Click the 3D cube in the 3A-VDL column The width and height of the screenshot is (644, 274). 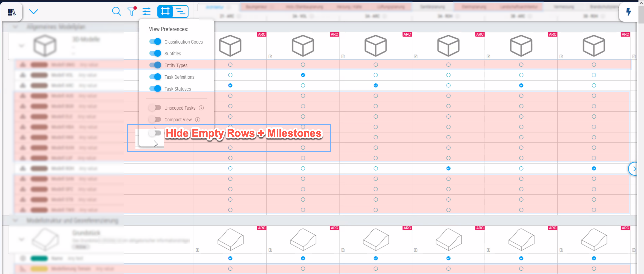click(303, 46)
